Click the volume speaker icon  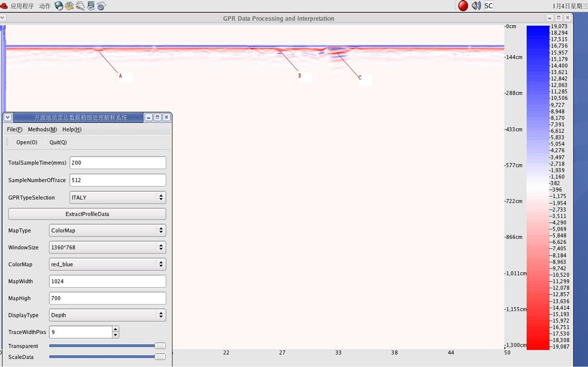pyautogui.click(x=476, y=6)
